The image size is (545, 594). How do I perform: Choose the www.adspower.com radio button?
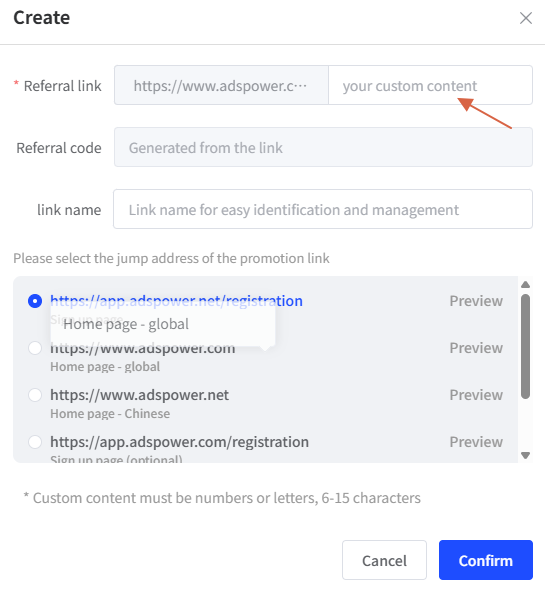[x=35, y=348]
